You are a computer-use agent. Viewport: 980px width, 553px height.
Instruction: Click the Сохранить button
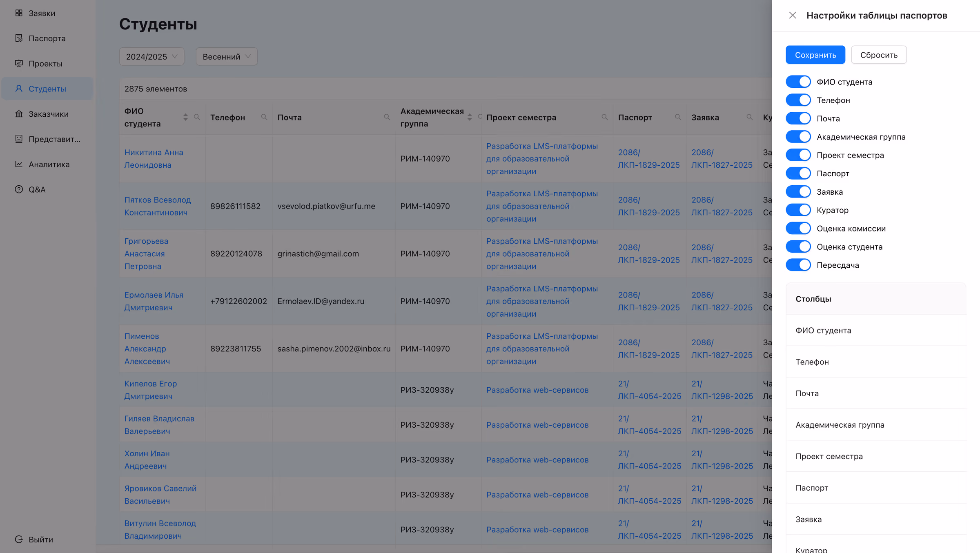tap(815, 55)
